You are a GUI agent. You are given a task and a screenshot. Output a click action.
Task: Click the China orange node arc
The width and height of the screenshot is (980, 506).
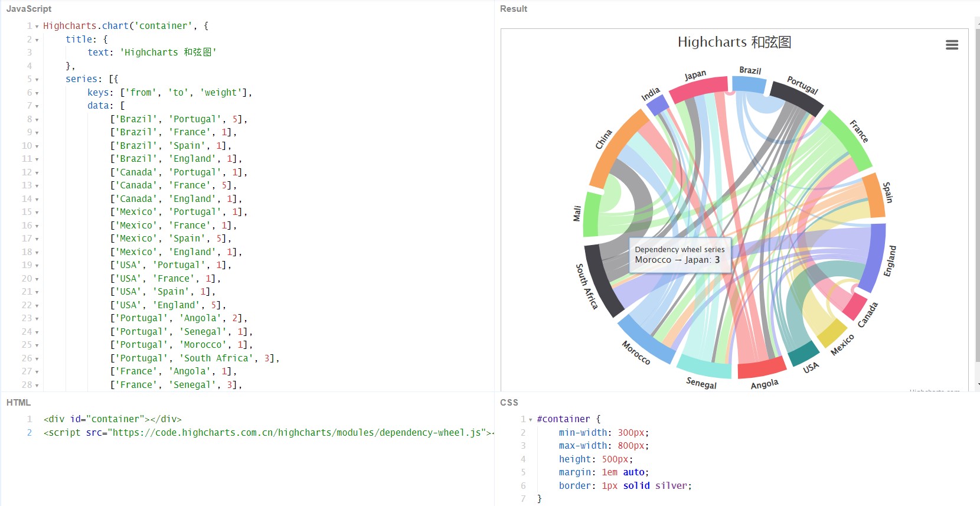(617, 148)
